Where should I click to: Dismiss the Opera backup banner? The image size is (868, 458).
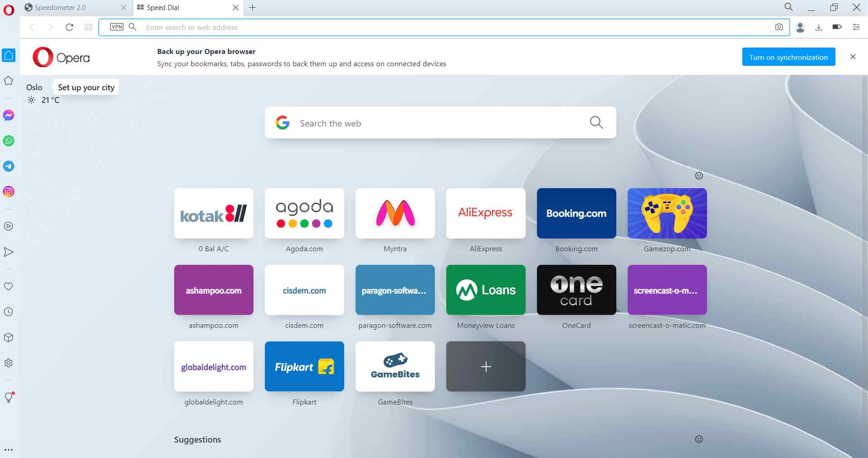(853, 57)
